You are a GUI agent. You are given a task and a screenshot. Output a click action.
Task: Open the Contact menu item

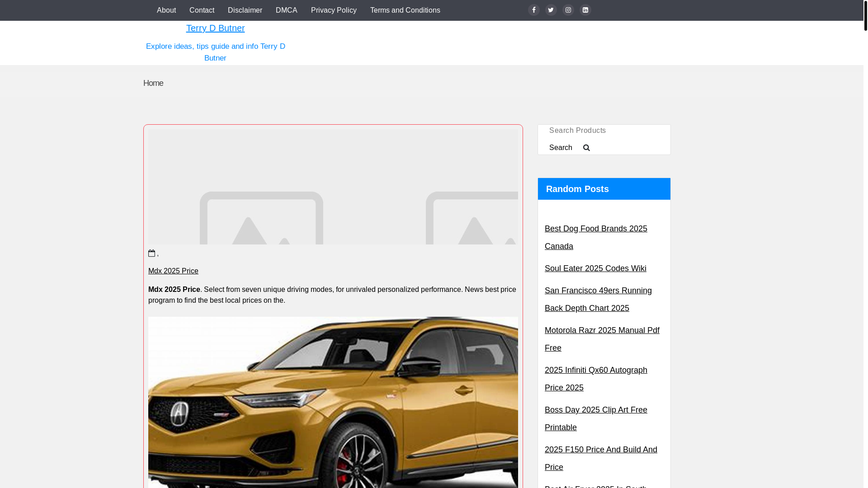[x=202, y=10]
